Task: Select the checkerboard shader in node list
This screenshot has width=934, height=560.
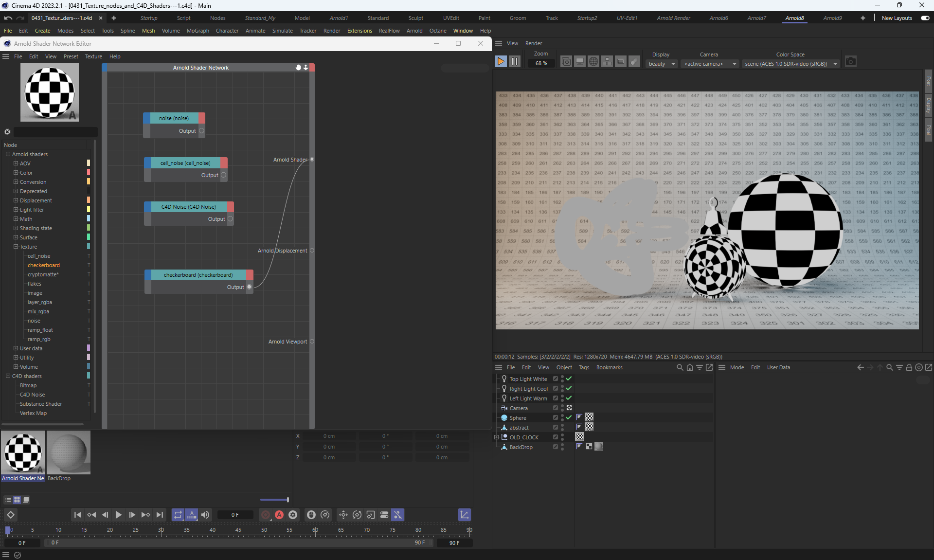Action: pyautogui.click(x=43, y=265)
